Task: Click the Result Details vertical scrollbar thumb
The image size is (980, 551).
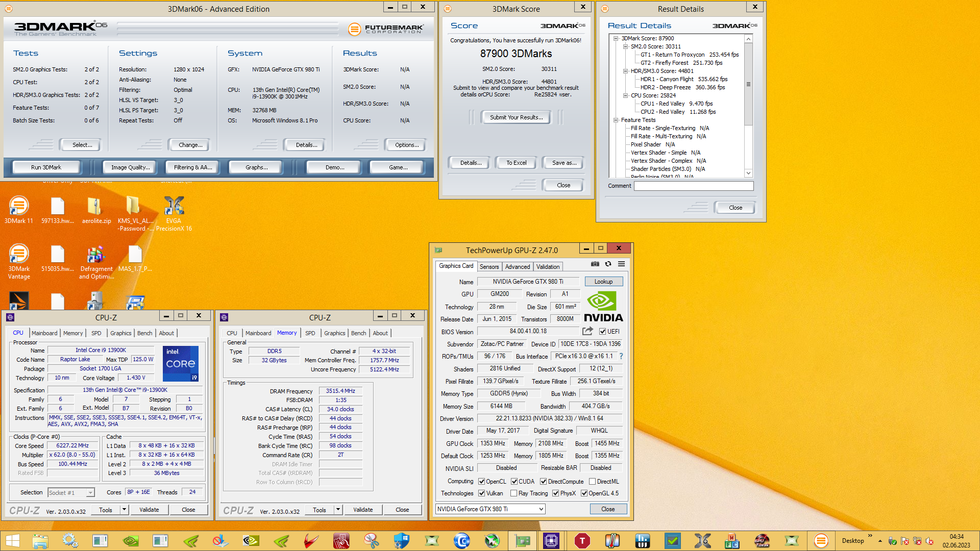Action: point(748,84)
